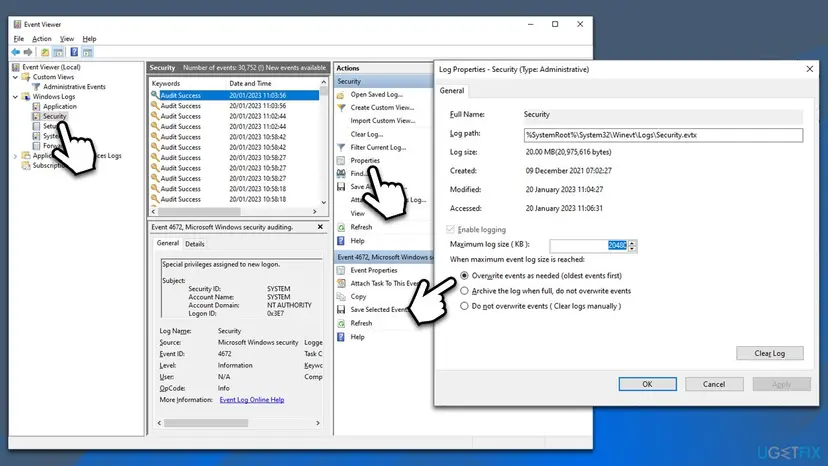Click the Refresh icon under Event 4672 actions

pos(341,323)
